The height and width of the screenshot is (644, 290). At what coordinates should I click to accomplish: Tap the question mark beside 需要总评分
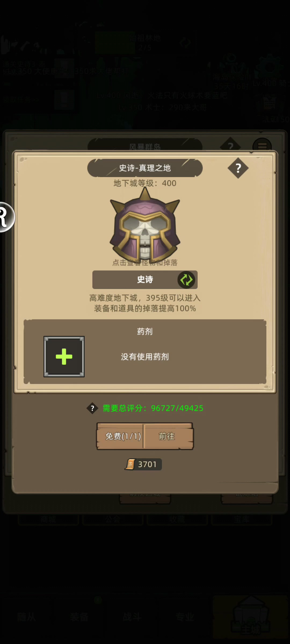click(x=92, y=408)
